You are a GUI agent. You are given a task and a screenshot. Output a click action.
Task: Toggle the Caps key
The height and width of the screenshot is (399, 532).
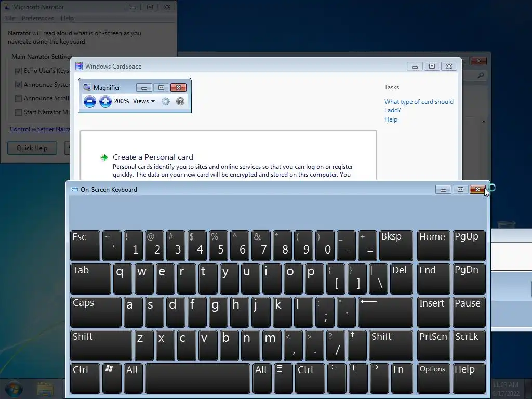pos(96,312)
